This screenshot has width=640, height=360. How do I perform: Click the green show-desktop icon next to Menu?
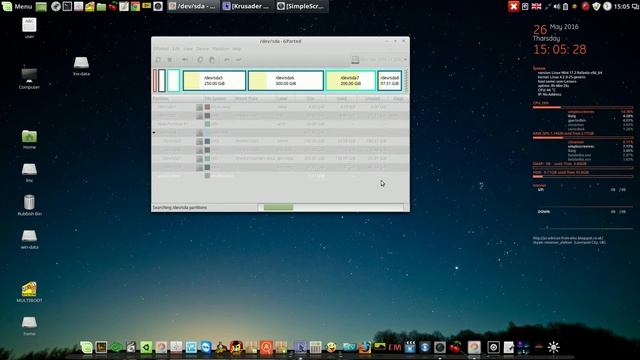41,6
